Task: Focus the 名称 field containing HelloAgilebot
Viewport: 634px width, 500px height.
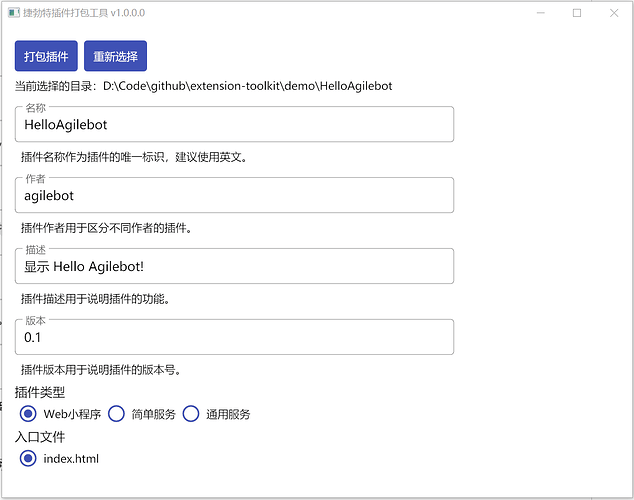Action: (234, 125)
